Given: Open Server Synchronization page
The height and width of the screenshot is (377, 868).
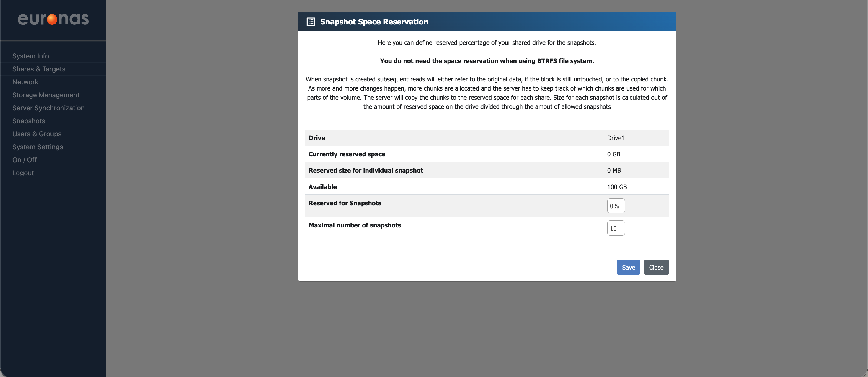Looking at the screenshot, I should tap(48, 108).
